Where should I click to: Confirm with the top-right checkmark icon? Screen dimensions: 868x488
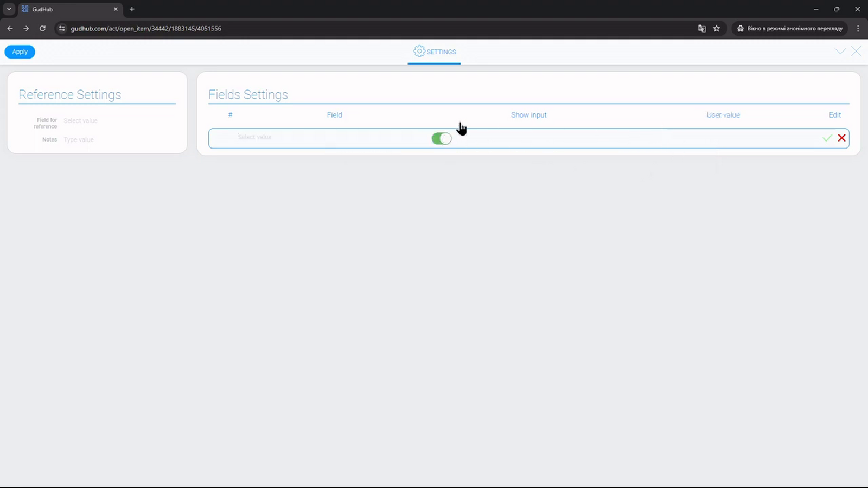click(840, 52)
